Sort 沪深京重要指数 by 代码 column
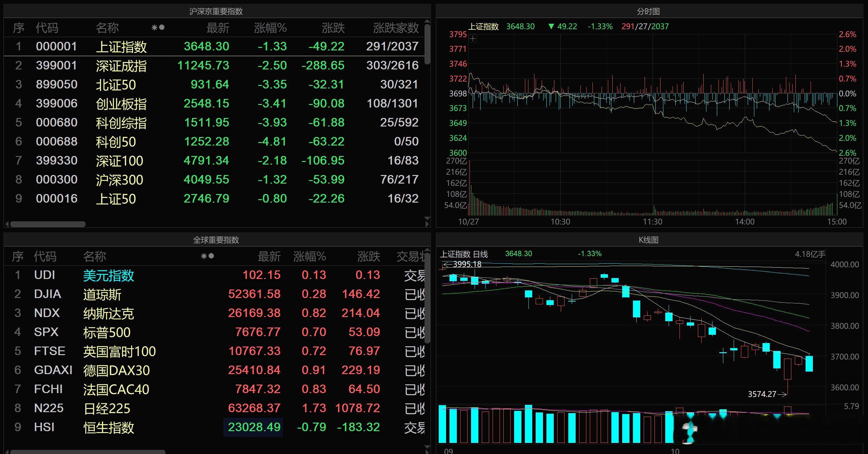This screenshot has height=454, width=868. tap(47, 28)
